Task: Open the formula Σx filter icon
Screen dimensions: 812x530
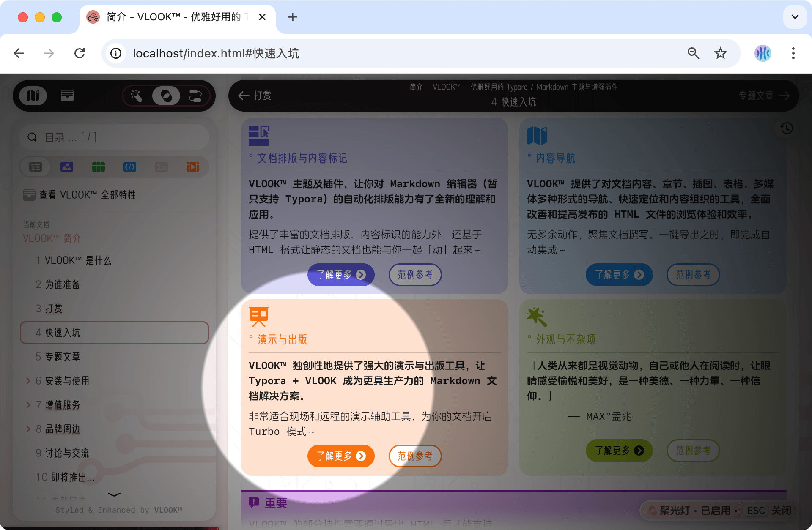Action: (x=161, y=167)
